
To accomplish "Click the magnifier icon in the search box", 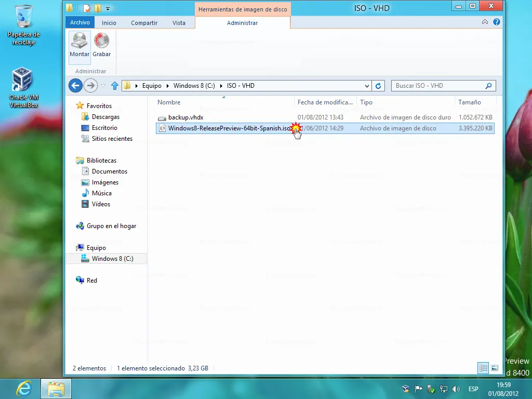I will 488,86.
